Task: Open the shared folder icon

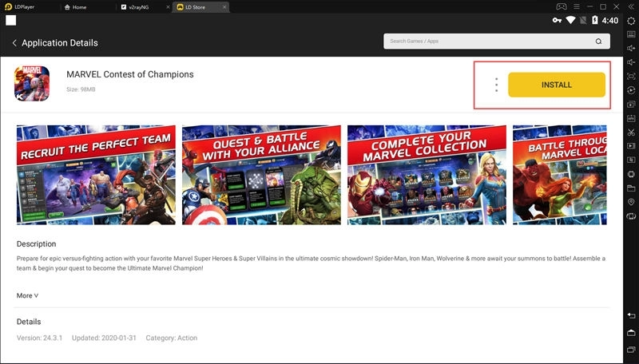Action: [631, 188]
